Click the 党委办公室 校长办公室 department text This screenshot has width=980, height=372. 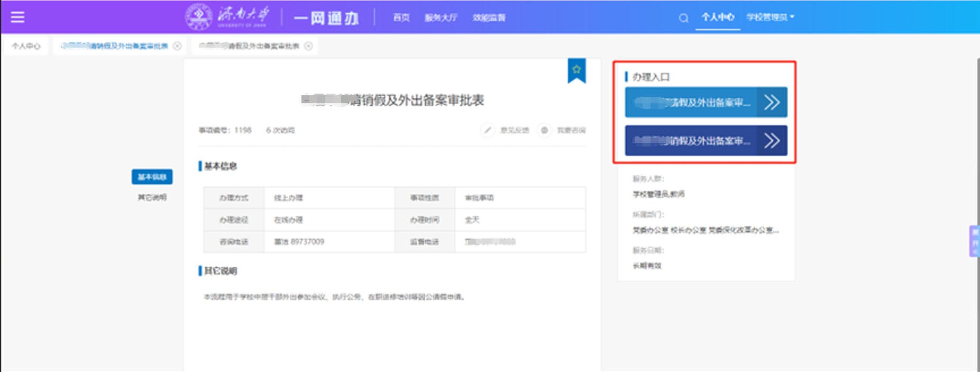click(706, 230)
